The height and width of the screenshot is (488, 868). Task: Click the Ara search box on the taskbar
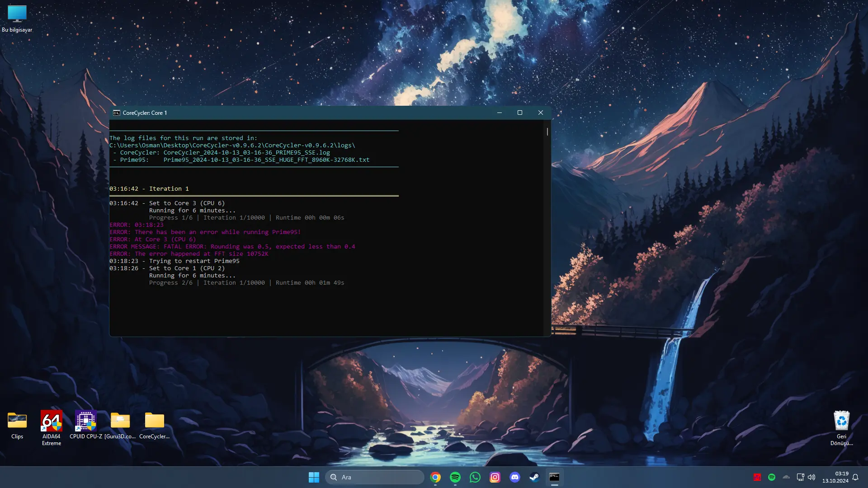374,477
